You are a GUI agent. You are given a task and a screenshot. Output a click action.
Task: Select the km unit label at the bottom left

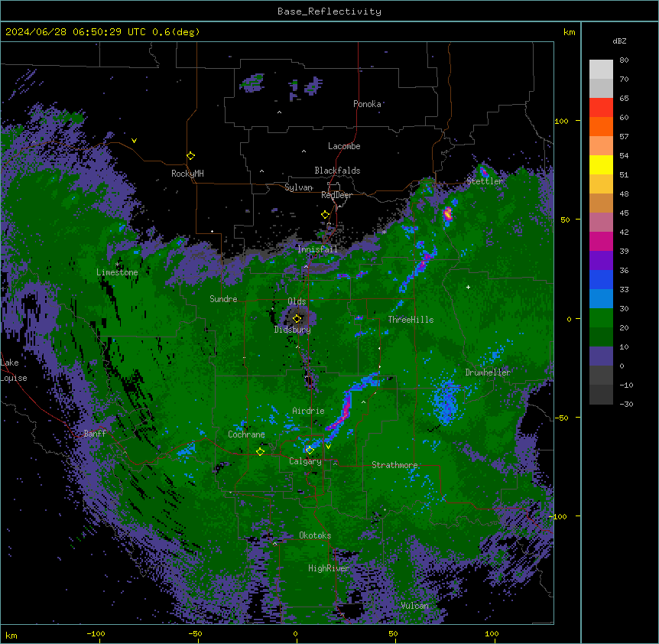point(11,635)
